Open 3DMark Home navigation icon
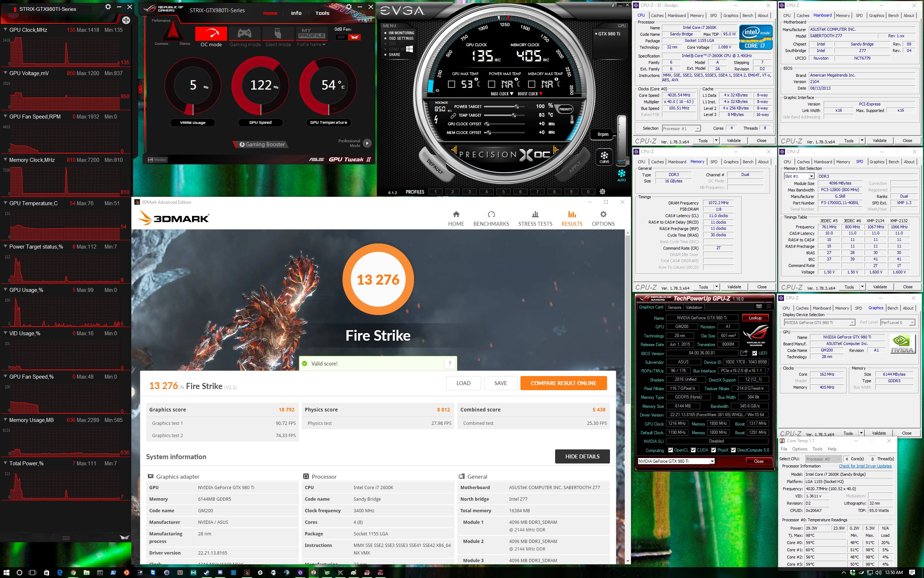Image resolution: width=924 pixels, height=578 pixels. point(456,218)
